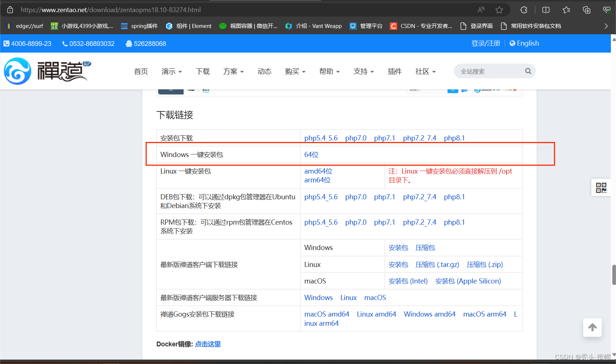The width and height of the screenshot is (616, 364).
Task: Switch site language to English
Action: [x=524, y=43]
